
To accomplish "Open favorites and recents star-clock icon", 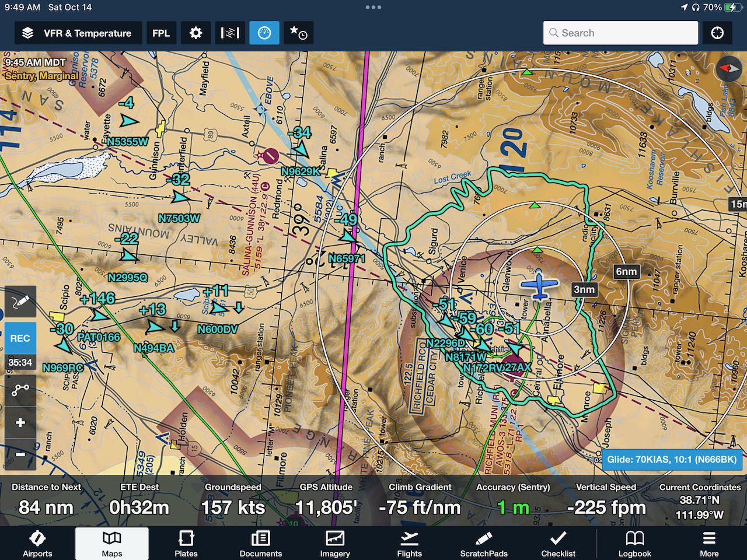I will [x=299, y=33].
